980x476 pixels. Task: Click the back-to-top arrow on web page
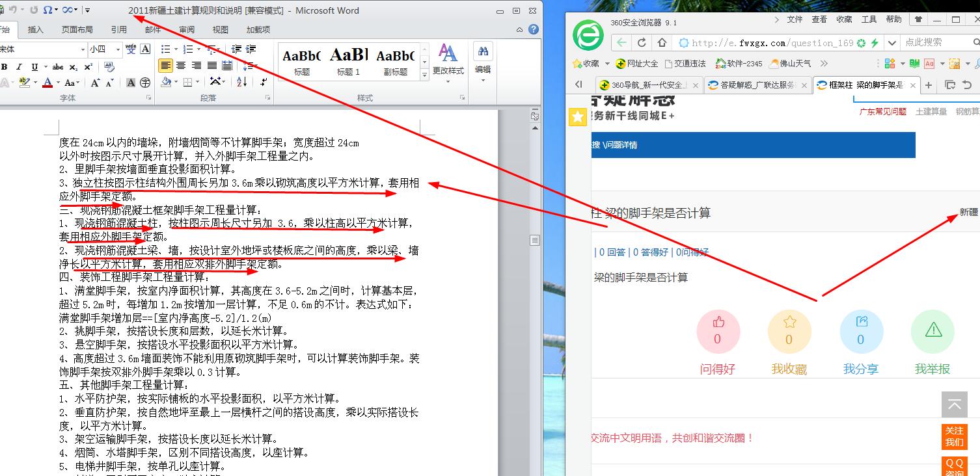[955, 404]
